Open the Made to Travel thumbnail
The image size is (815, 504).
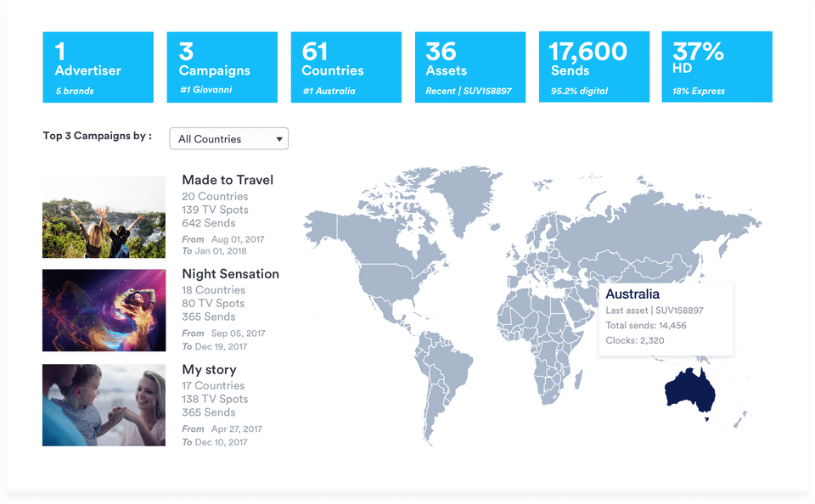(x=104, y=217)
